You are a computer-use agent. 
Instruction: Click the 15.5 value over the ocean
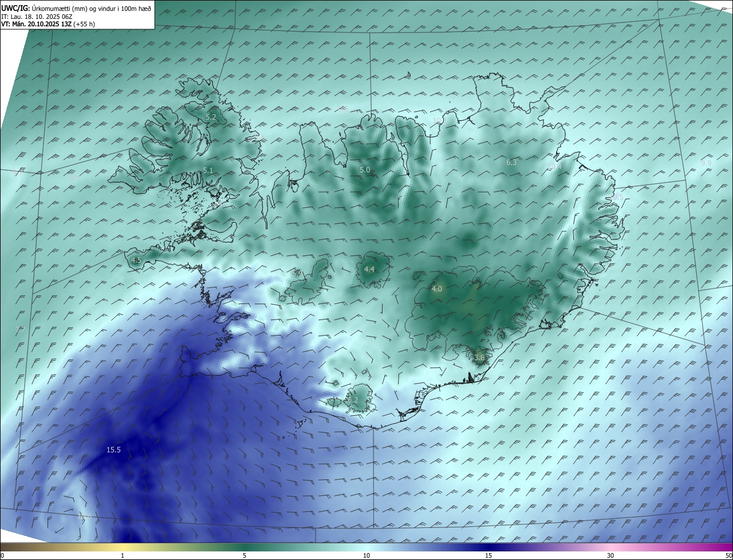(114, 450)
